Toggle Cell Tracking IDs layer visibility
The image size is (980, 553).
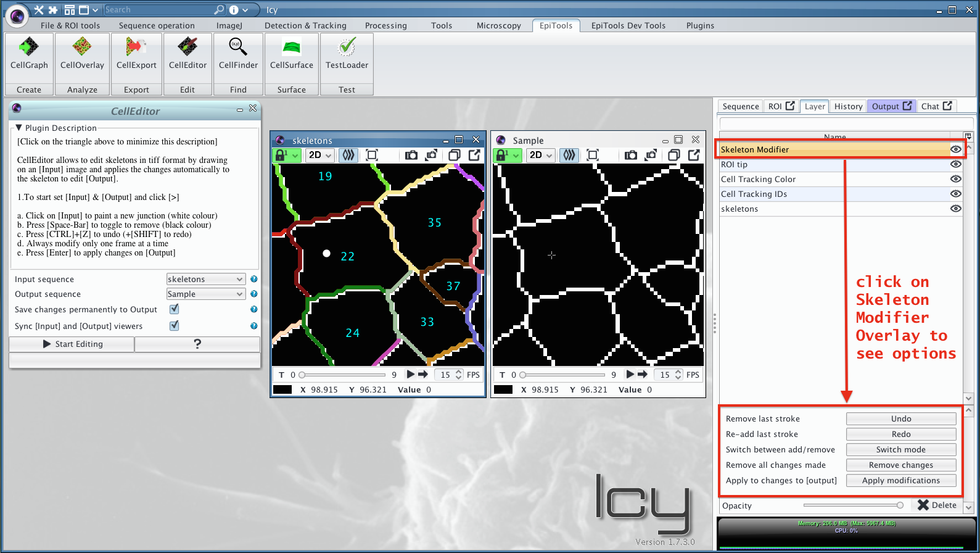[955, 194]
